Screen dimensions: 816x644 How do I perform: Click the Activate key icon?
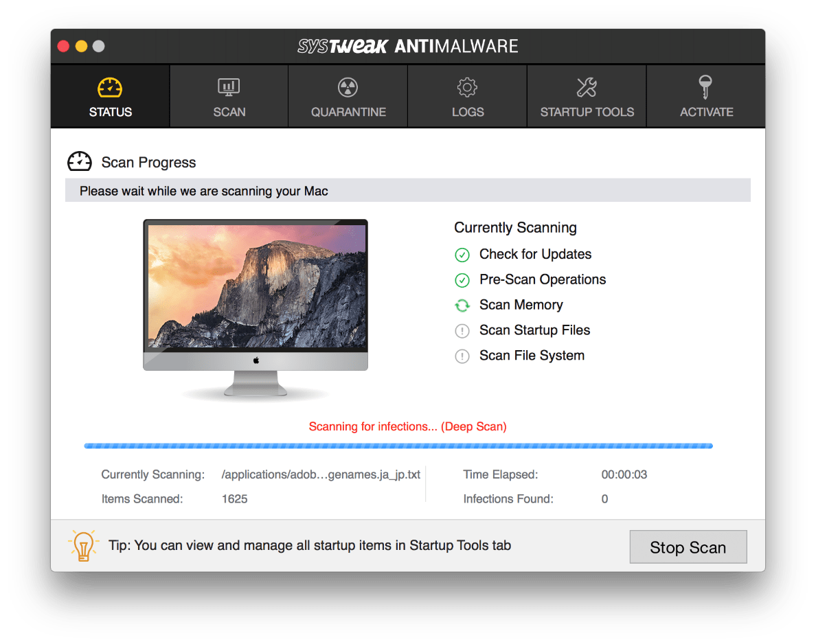pos(705,87)
